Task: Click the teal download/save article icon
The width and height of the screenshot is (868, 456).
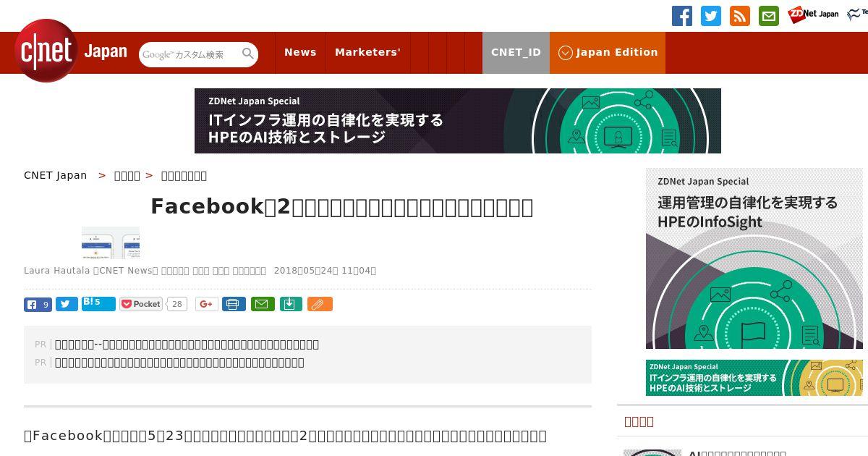Action: (290, 304)
